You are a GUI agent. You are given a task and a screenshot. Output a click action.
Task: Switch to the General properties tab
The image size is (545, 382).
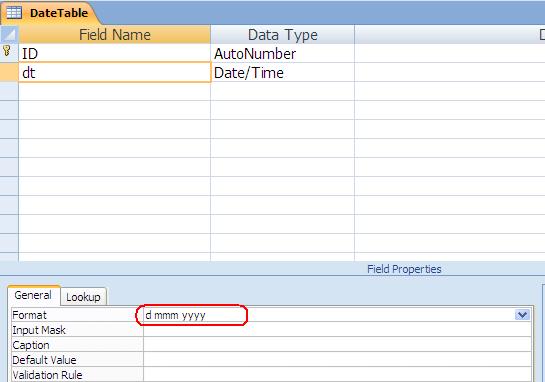[33, 295]
